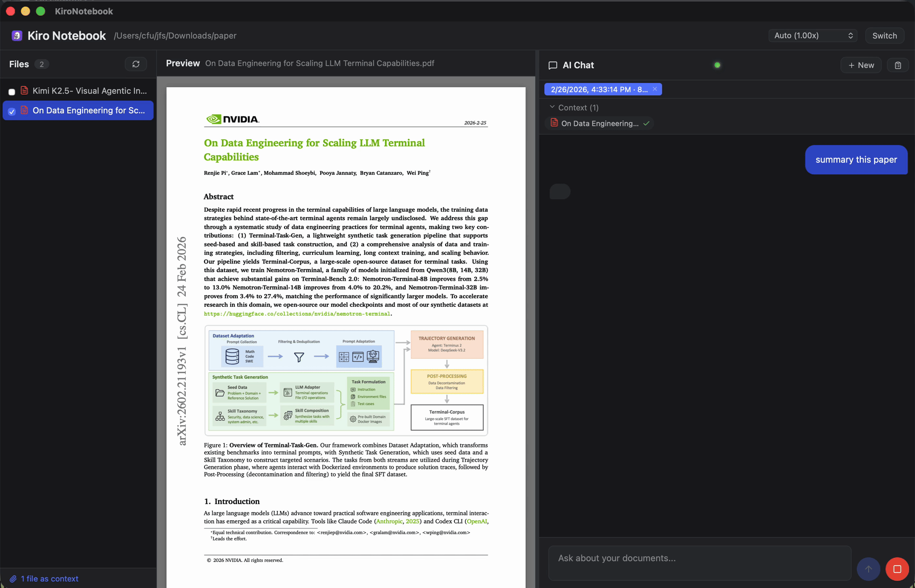Open the Auto (1.00x) zoom dropdown
The height and width of the screenshot is (588, 915).
813,36
